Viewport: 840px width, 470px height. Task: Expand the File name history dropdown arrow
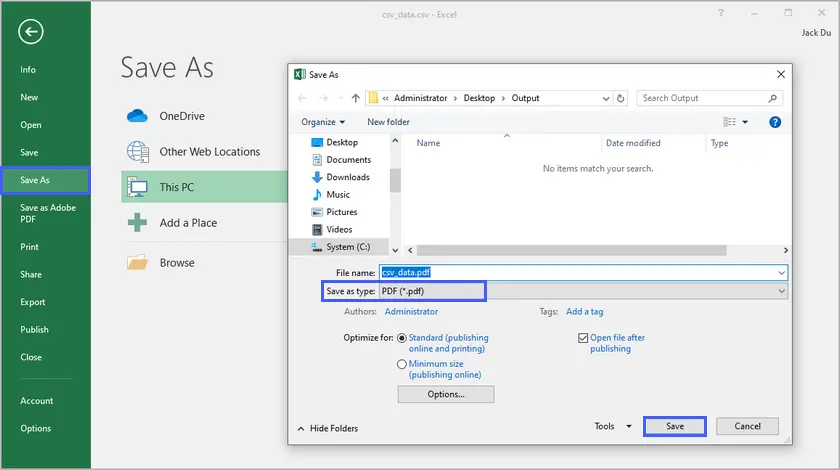tap(782, 273)
